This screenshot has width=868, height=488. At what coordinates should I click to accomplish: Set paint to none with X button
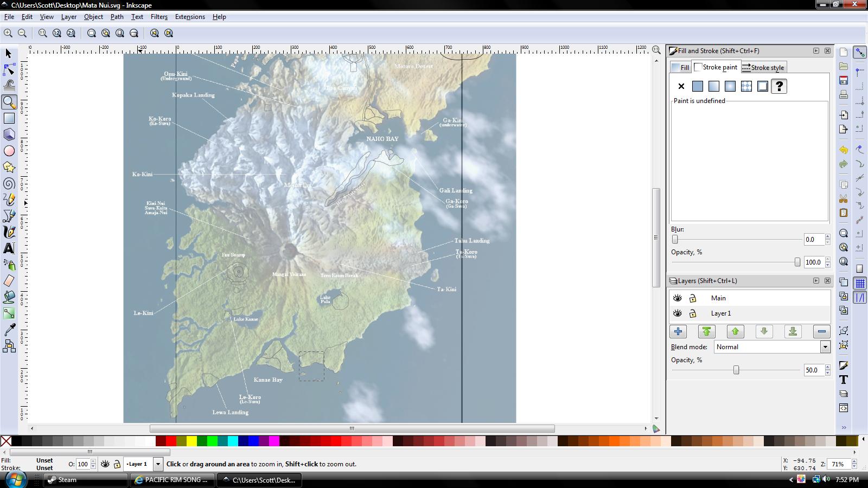pyautogui.click(x=681, y=86)
